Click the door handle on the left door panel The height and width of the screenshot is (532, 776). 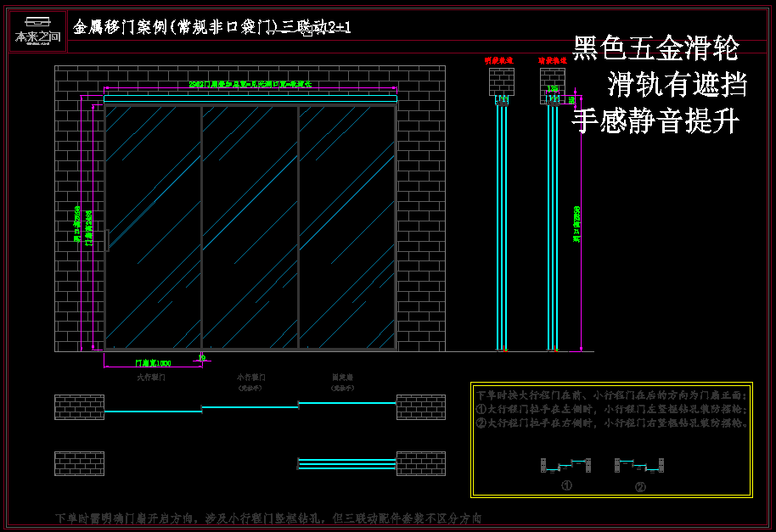pyautogui.click(x=107, y=240)
